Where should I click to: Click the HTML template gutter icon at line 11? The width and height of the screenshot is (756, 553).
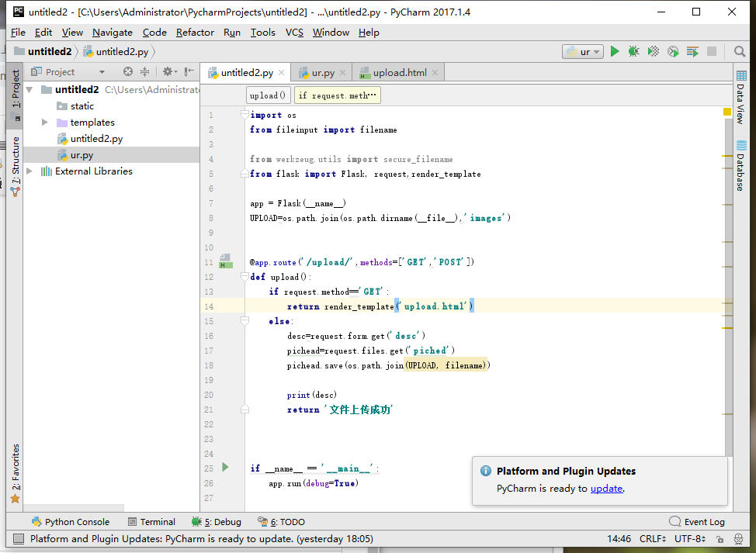pyautogui.click(x=226, y=261)
